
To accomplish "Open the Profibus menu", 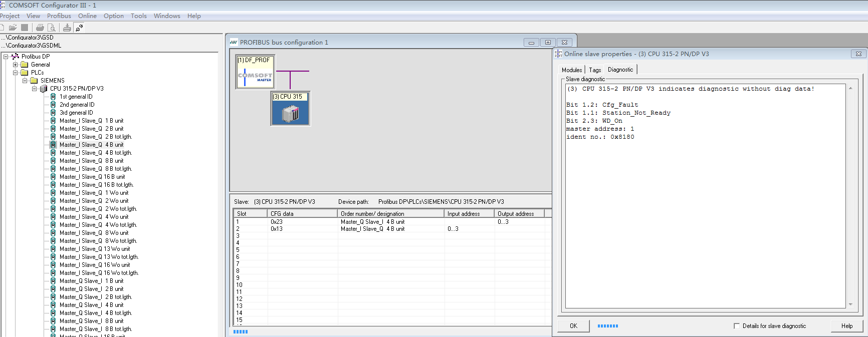I will coord(59,16).
